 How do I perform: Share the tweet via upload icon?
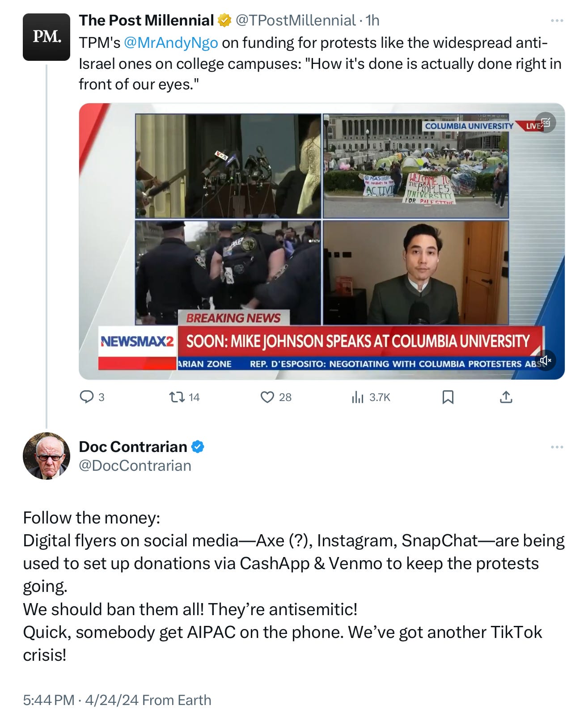(506, 397)
